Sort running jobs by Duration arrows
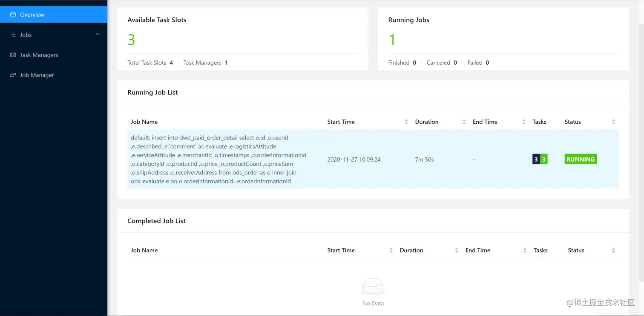 coord(464,122)
